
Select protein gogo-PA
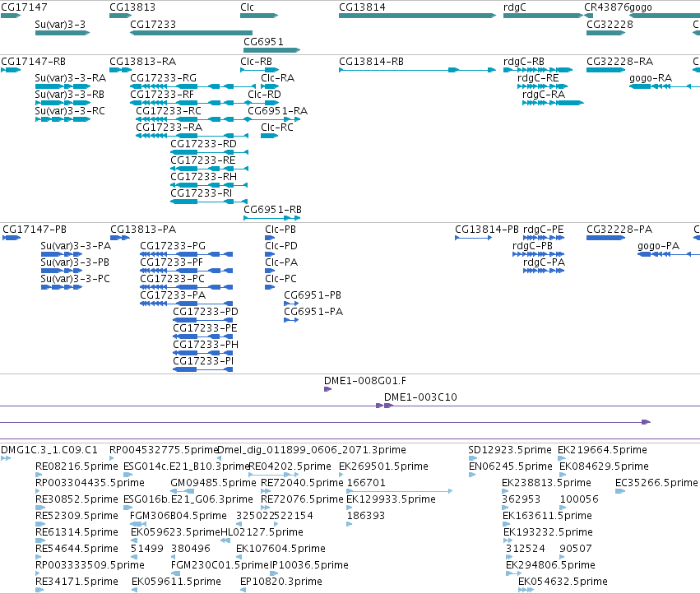coord(669,254)
